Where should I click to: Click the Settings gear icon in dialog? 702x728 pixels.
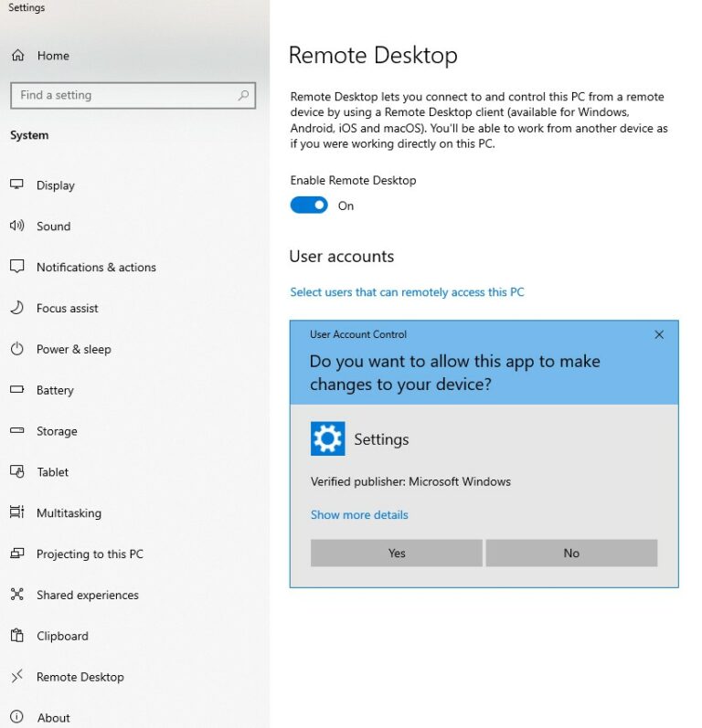[327, 439]
